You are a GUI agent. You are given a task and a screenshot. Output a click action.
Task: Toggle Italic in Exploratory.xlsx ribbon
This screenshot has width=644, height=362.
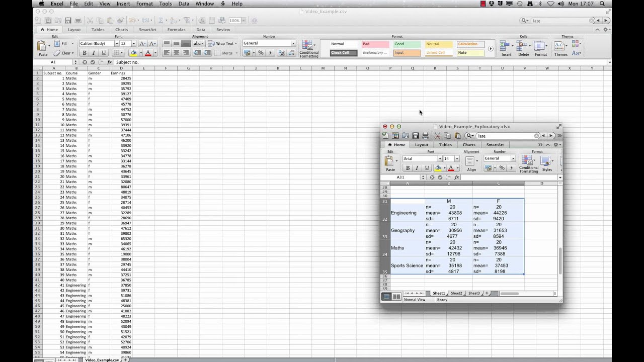(x=417, y=168)
